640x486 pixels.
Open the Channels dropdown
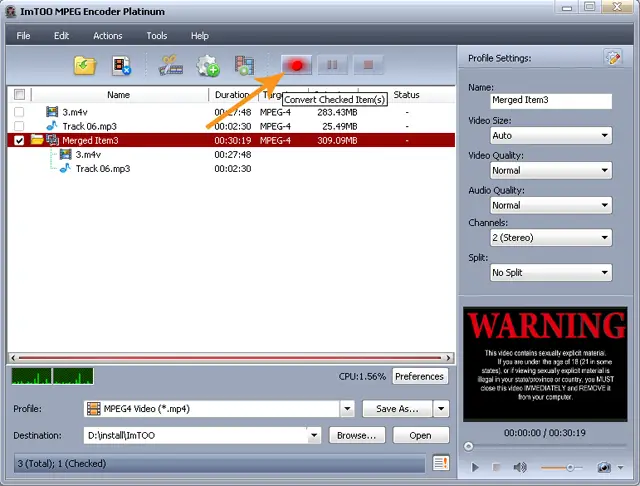[x=551, y=237]
